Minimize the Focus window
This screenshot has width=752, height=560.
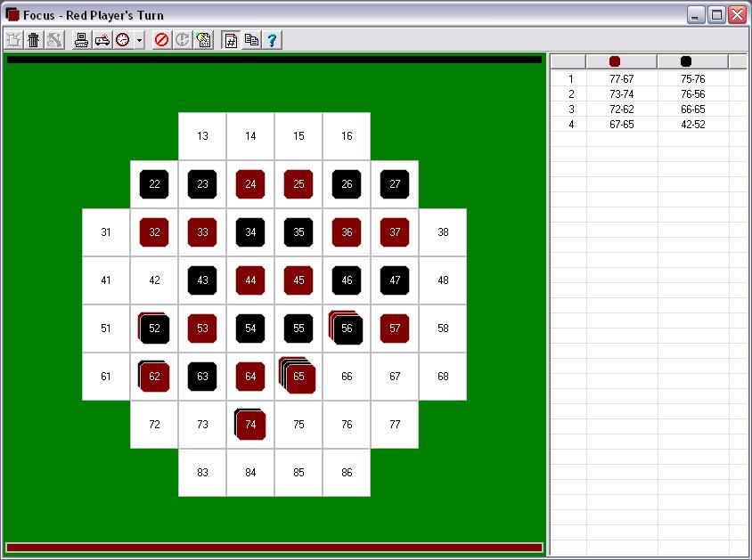(695, 15)
